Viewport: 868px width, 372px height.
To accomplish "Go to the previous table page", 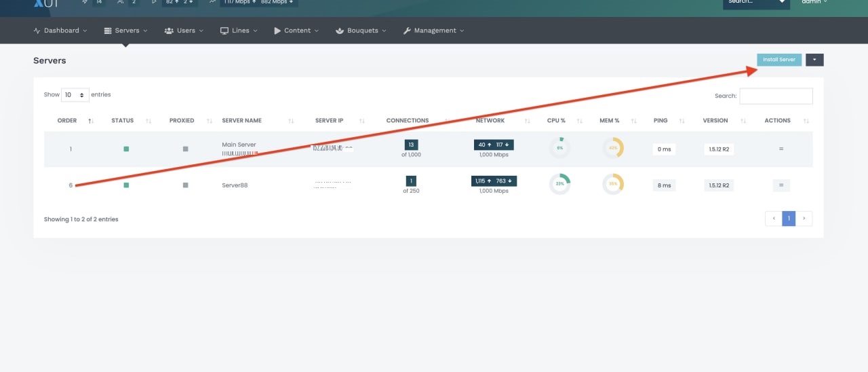I will click(774, 219).
